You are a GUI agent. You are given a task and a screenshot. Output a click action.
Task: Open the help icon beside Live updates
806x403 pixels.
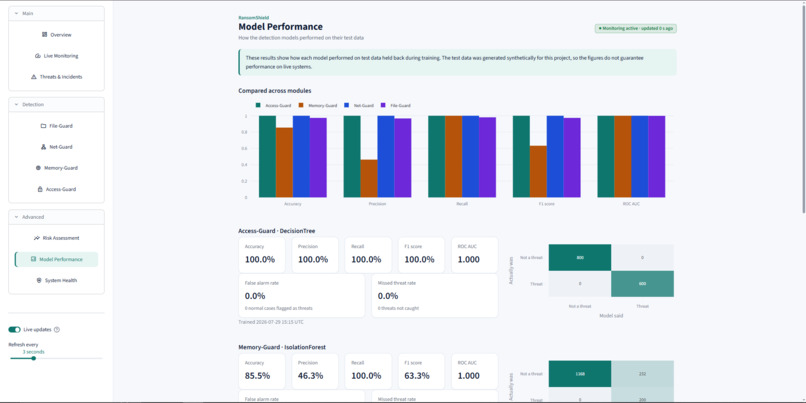[57, 329]
